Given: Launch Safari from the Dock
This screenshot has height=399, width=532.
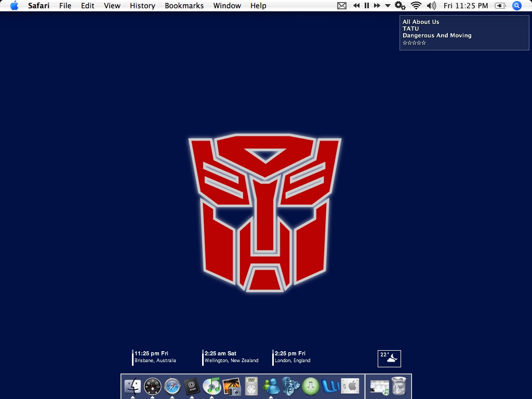Looking at the screenshot, I should point(172,387).
